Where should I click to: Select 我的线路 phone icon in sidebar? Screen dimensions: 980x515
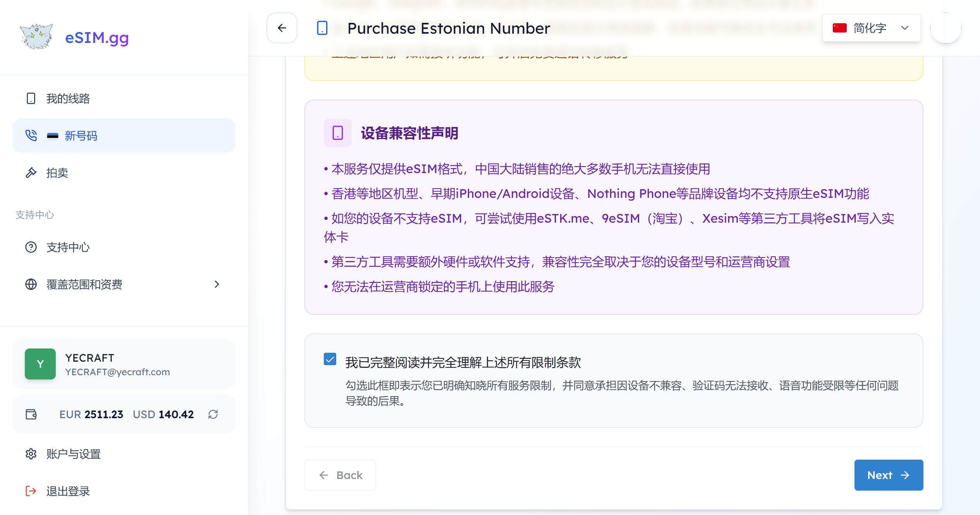(x=31, y=99)
